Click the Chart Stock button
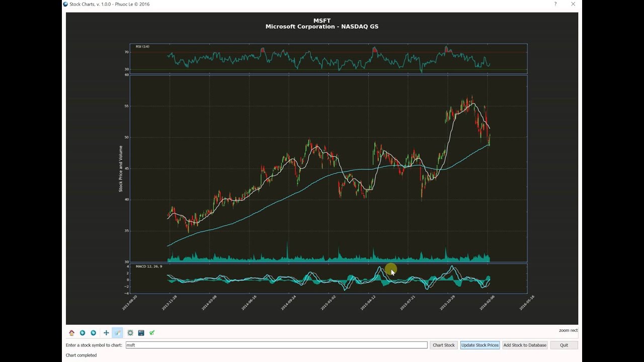Image resolution: width=644 pixels, height=362 pixels. point(444,345)
